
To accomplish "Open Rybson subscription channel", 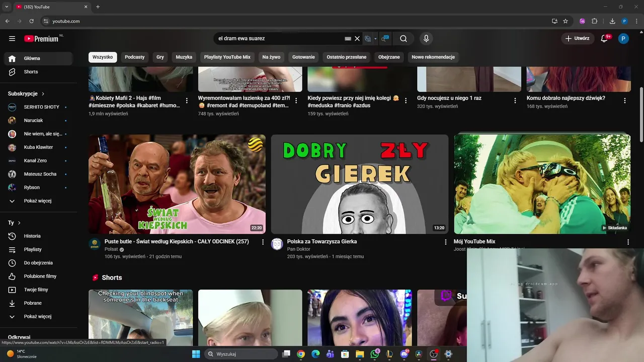I will [x=38, y=187].
